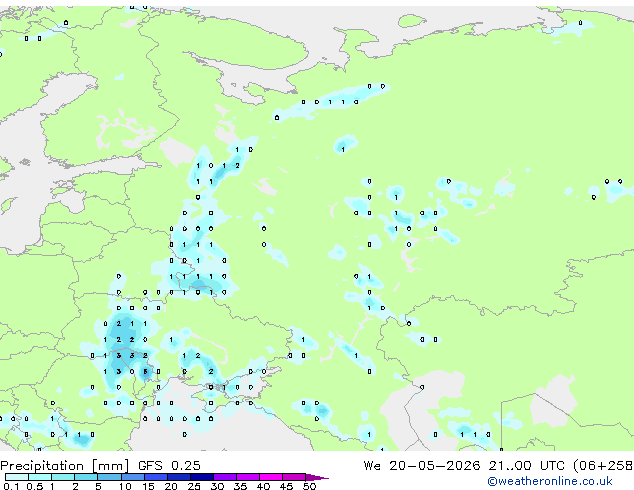Screen dimensions: 634x490
Task: Click the 25–30 mm legend swatch
Action: (x=201, y=477)
